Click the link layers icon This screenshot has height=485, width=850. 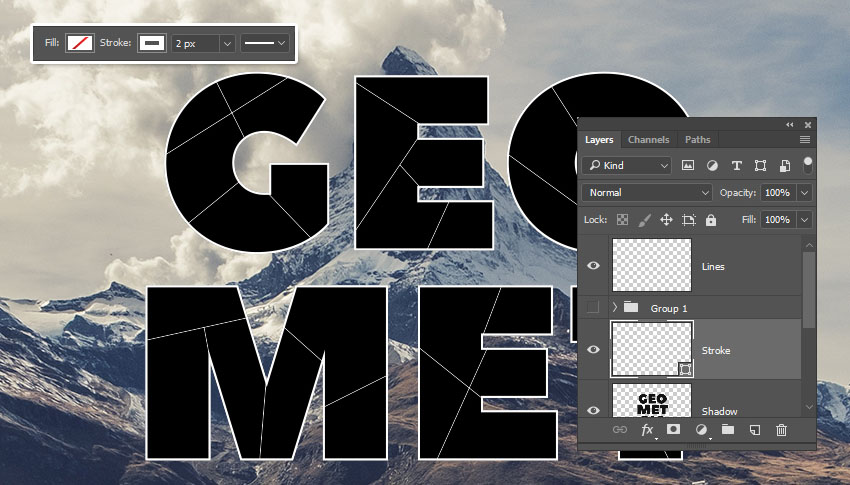[x=620, y=430]
